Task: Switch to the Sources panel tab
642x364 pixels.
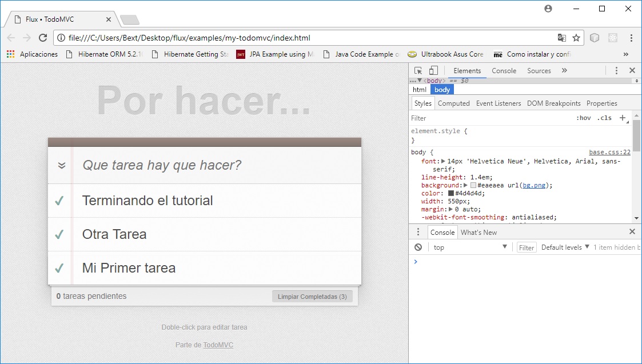Action: pyautogui.click(x=538, y=70)
